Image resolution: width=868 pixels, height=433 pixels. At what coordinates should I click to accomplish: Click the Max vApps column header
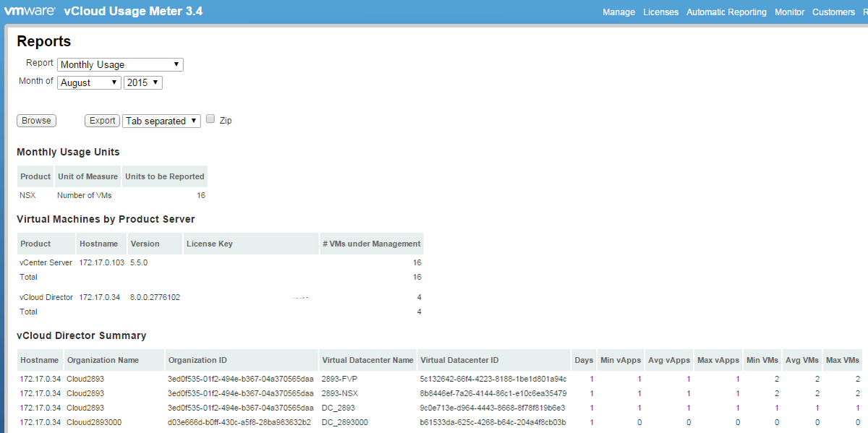718,360
